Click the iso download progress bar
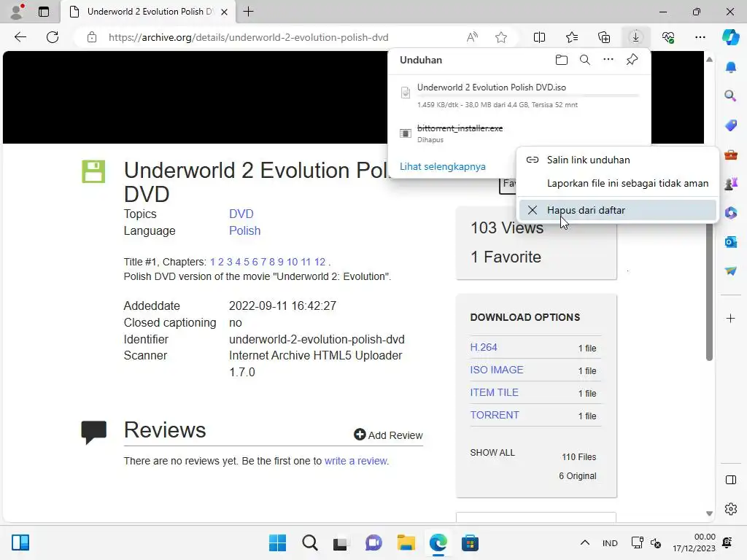 pyautogui.click(x=527, y=96)
